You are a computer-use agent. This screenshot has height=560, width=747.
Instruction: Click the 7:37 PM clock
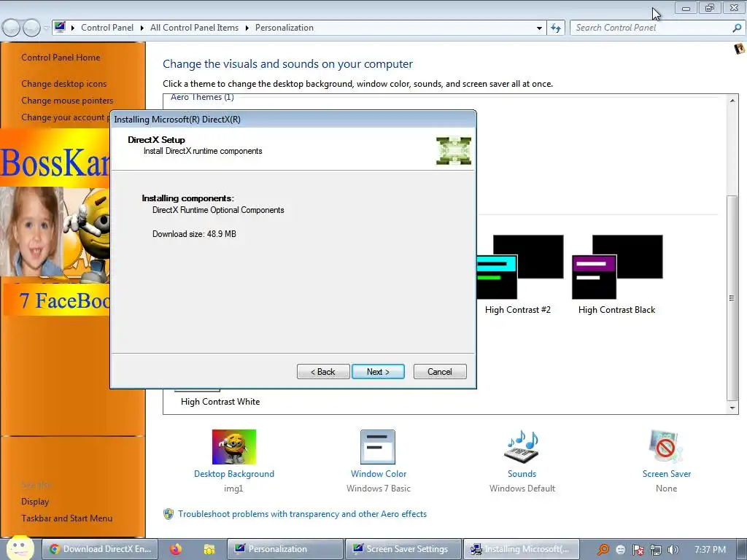pos(710,550)
